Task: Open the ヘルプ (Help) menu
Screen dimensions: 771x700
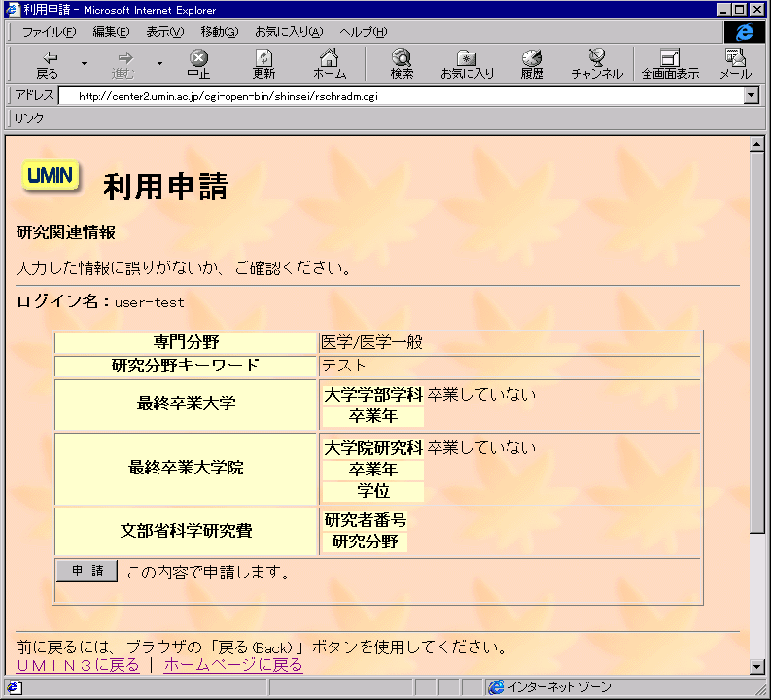Action: pos(363,32)
